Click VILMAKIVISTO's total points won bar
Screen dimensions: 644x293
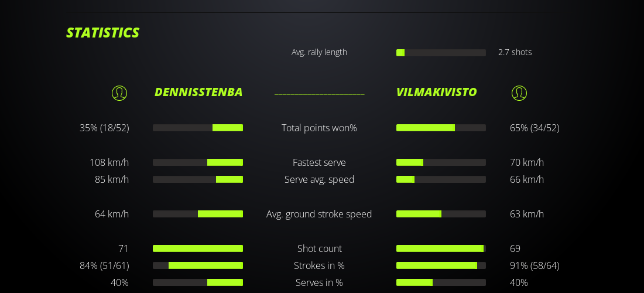tap(441, 128)
